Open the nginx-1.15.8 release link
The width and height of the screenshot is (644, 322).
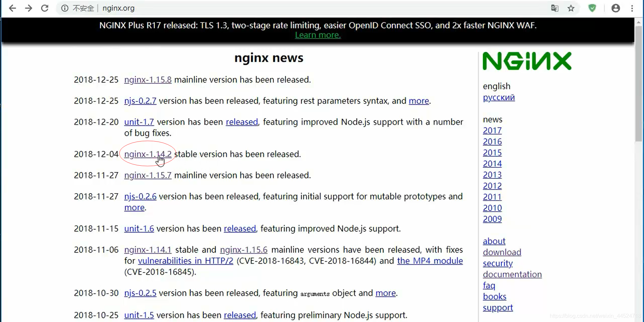click(x=148, y=80)
